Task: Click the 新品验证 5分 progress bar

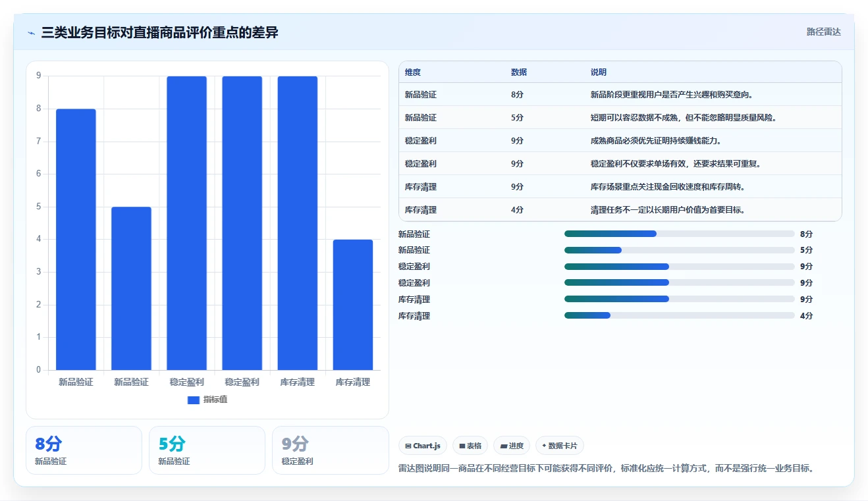Action: click(x=679, y=250)
